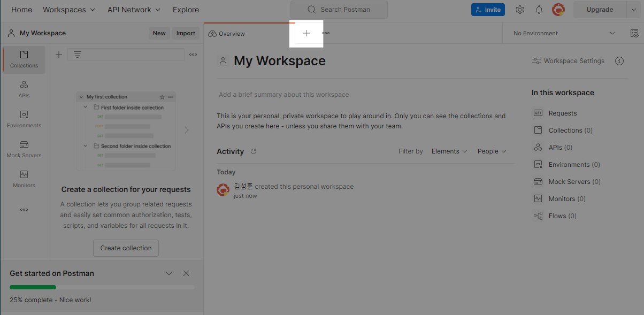Open the Workspaces dropdown menu

point(69,10)
